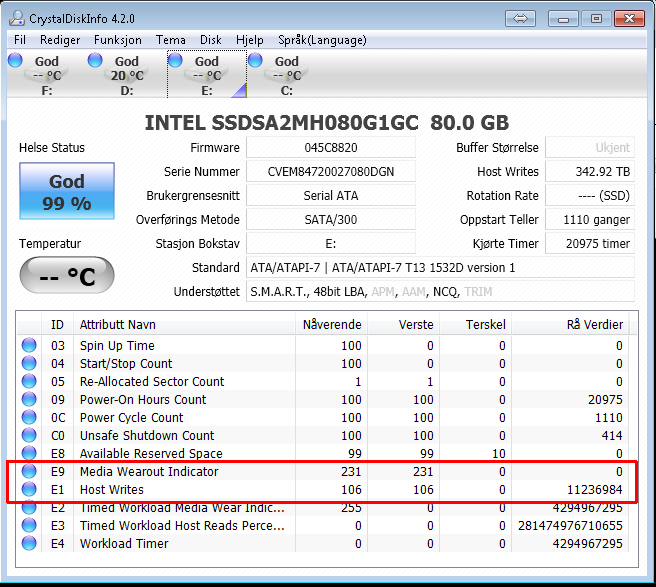Viewport: 656px width, 587px height.
Task: Click the INTEL SSDSA2MH080G1GC 80.0 GB title
Action: (x=327, y=123)
